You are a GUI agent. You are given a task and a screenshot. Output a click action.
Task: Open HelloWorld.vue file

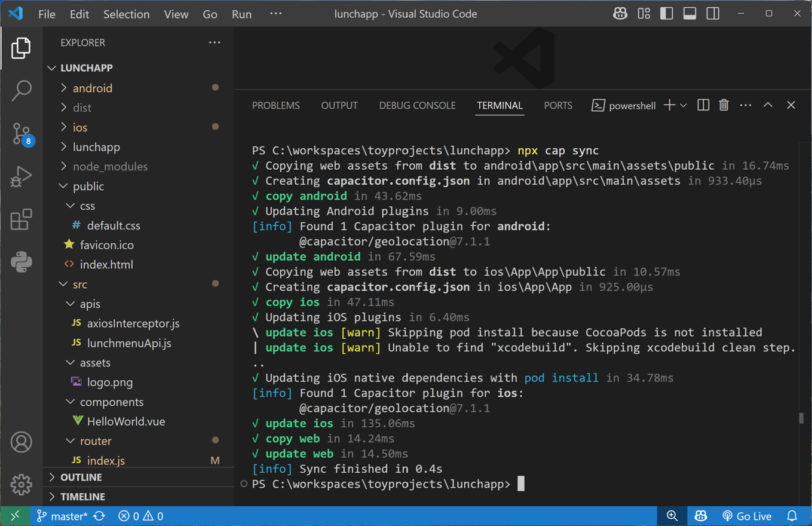[139, 421]
